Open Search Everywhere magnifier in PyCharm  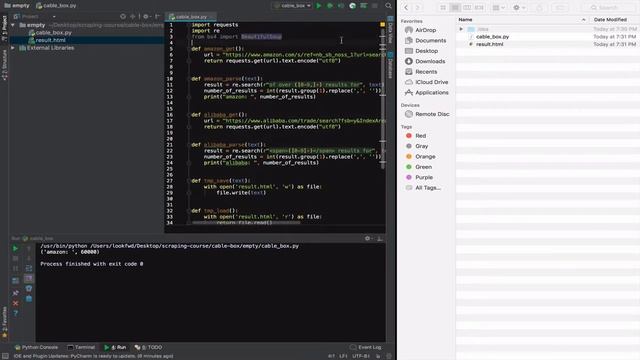[389, 6]
